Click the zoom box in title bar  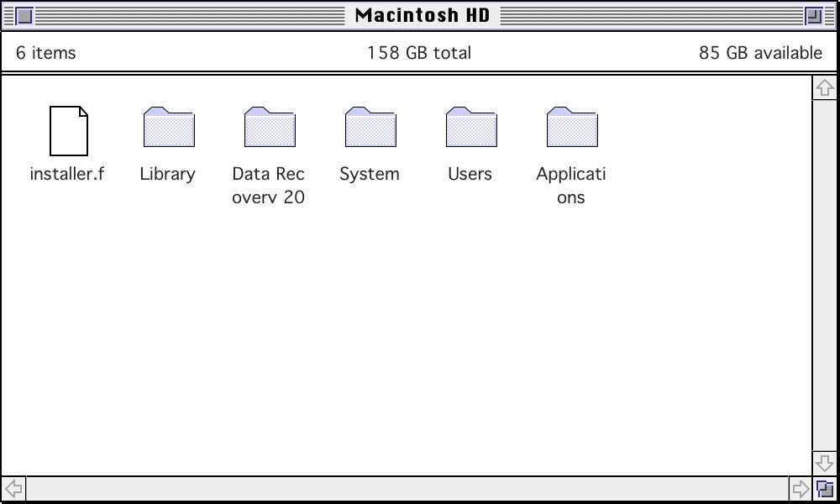tap(814, 16)
